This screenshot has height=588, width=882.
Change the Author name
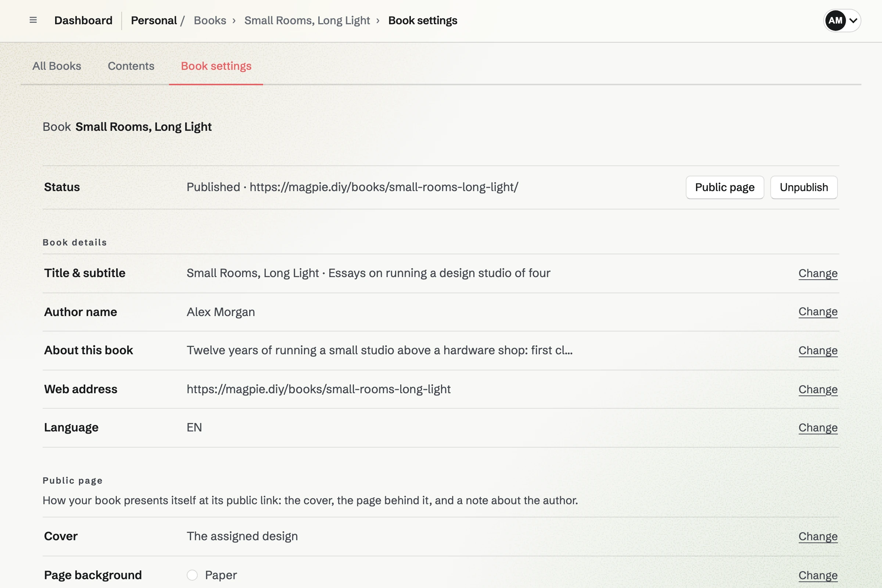[x=818, y=312]
